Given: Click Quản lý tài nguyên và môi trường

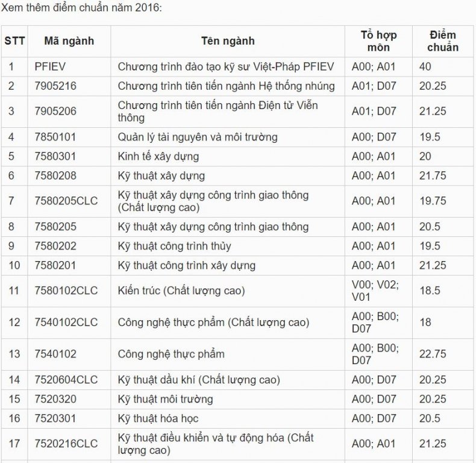Looking at the screenshot, I should pos(198,137).
